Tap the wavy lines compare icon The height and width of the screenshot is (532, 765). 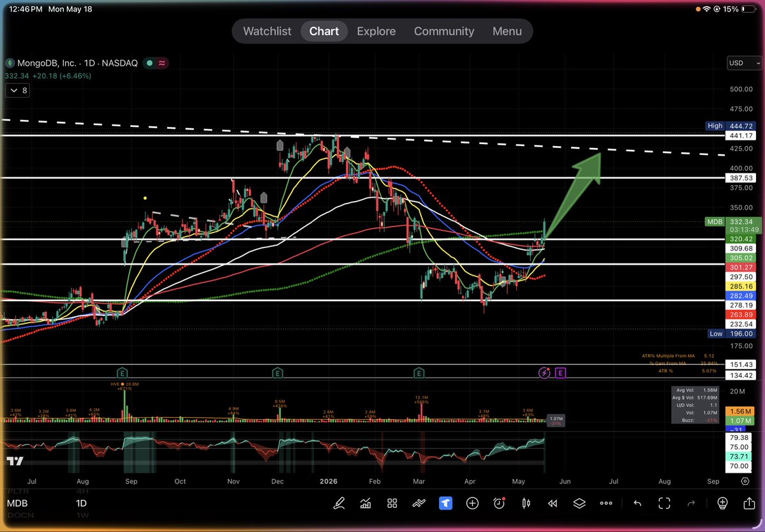(419, 503)
